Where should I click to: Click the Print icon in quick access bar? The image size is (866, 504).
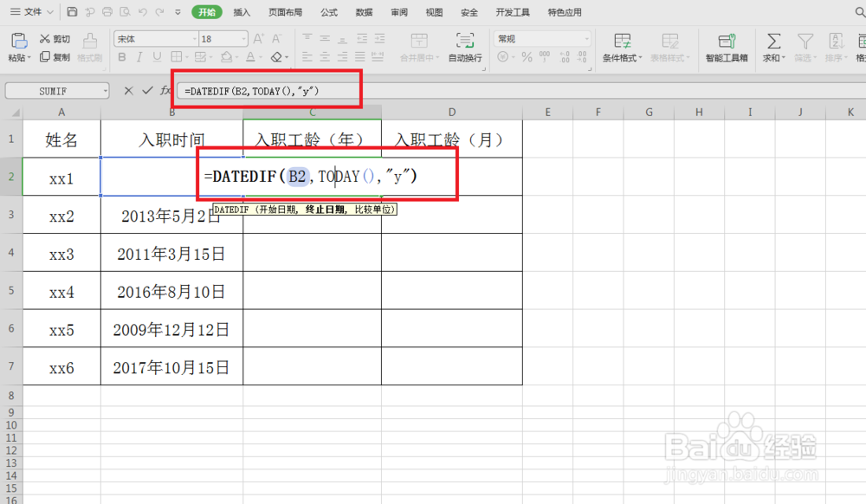107,11
